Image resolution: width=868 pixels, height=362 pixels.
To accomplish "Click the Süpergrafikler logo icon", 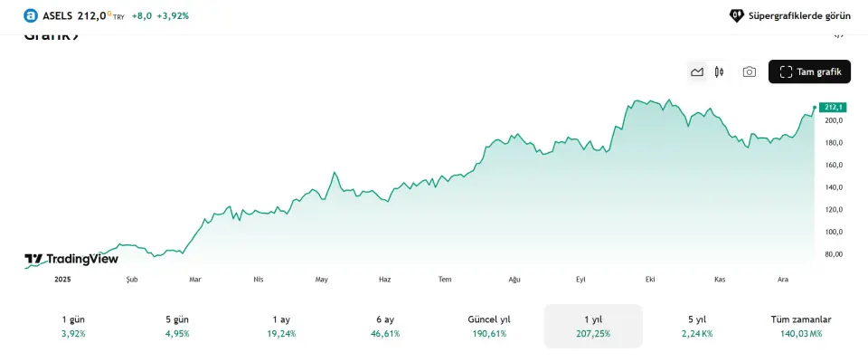I will pos(736,15).
